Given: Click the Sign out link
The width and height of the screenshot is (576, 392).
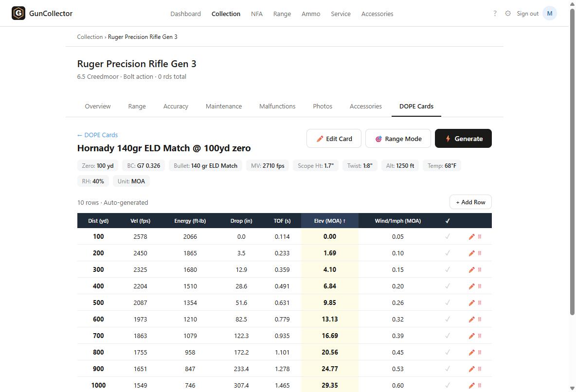Looking at the screenshot, I should [527, 14].
